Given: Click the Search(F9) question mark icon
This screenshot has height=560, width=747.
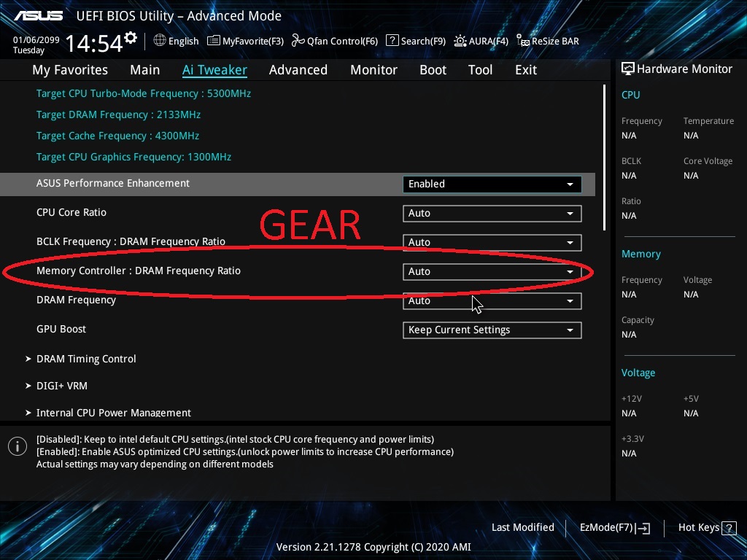Looking at the screenshot, I should [x=392, y=40].
